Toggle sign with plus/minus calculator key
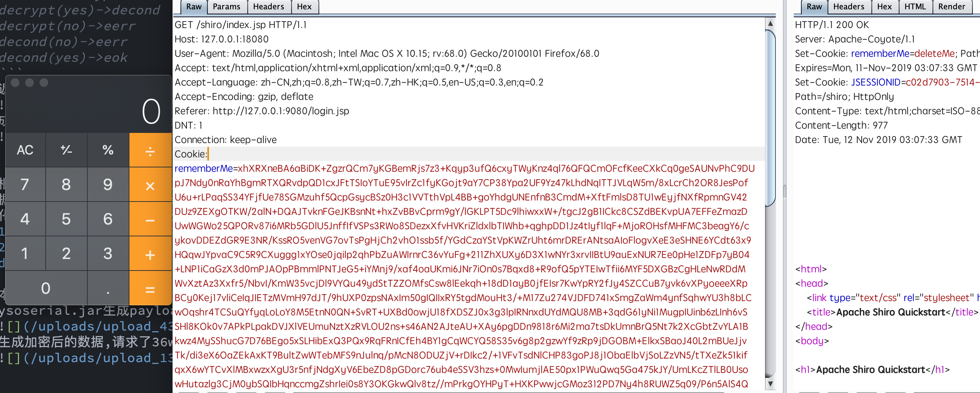This screenshot has width=980, height=393. point(67,150)
